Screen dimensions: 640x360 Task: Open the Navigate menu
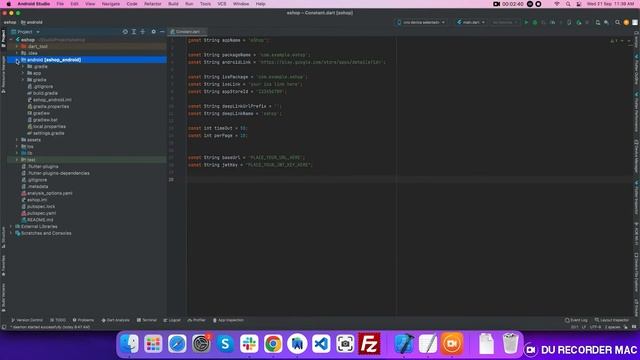click(111, 4)
